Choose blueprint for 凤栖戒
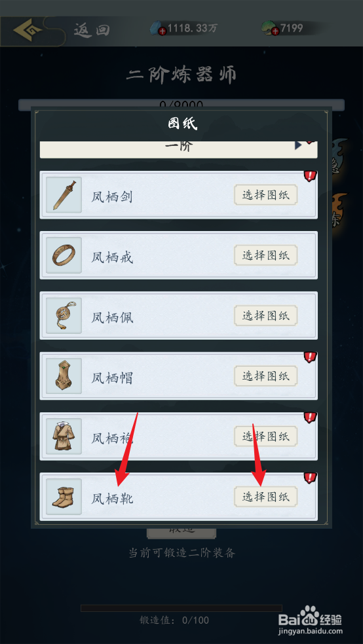The height and width of the screenshot is (644, 363). tap(265, 255)
